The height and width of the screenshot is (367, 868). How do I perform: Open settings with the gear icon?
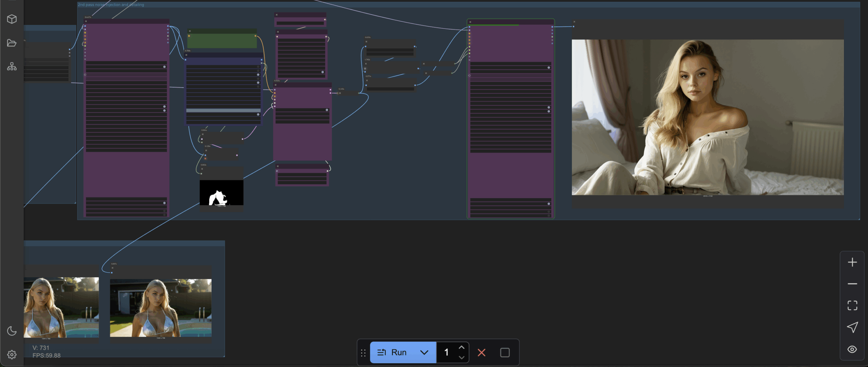pyautogui.click(x=12, y=354)
